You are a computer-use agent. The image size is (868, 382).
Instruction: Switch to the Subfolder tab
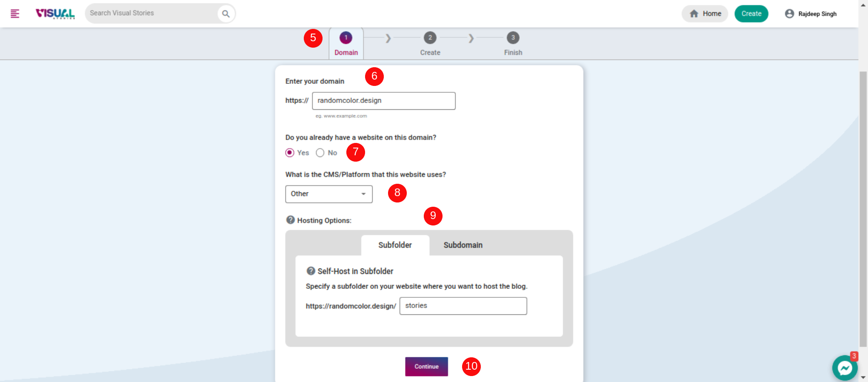pos(395,245)
